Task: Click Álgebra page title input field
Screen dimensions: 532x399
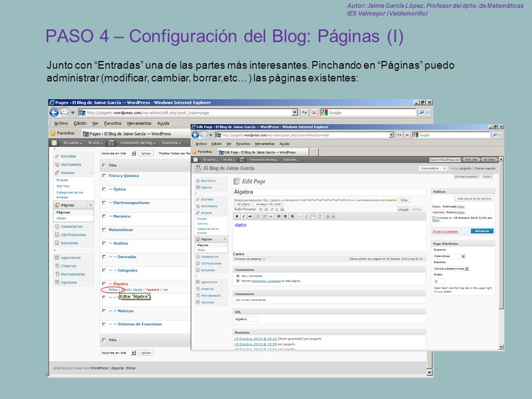Action: pyautogui.click(x=330, y=192)
